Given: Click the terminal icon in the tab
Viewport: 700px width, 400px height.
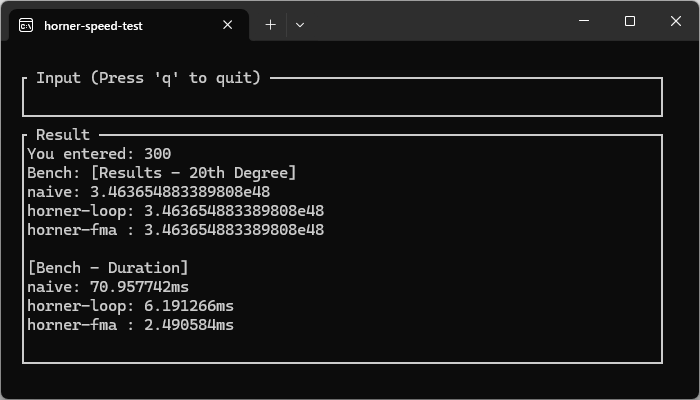Looking at the screenshot, I should tap(26, 25).
